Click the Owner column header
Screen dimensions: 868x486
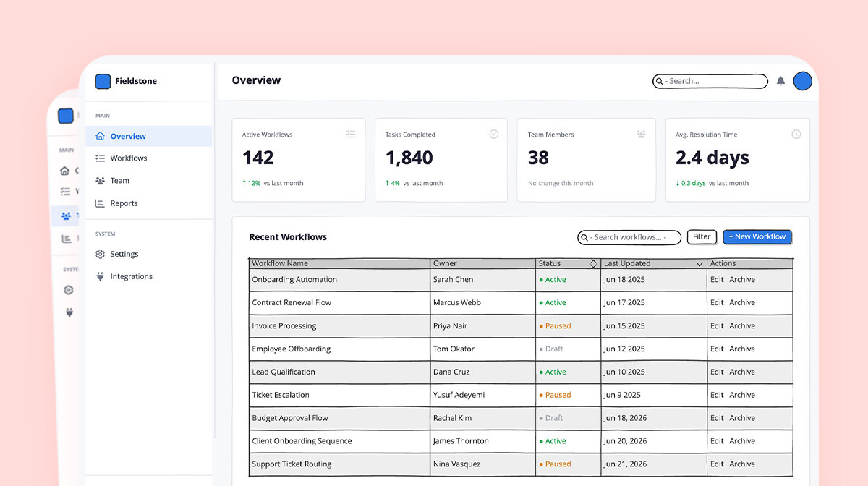(483, 264)
